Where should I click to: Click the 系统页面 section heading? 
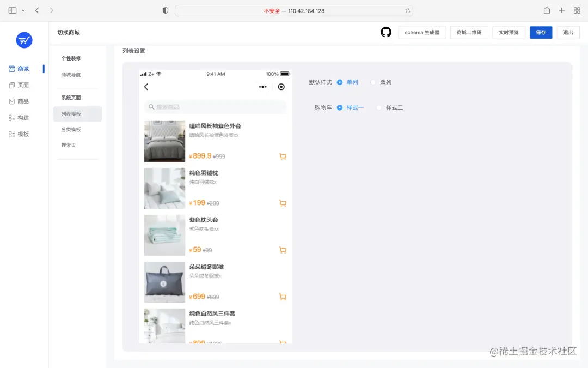coord(71,98)
